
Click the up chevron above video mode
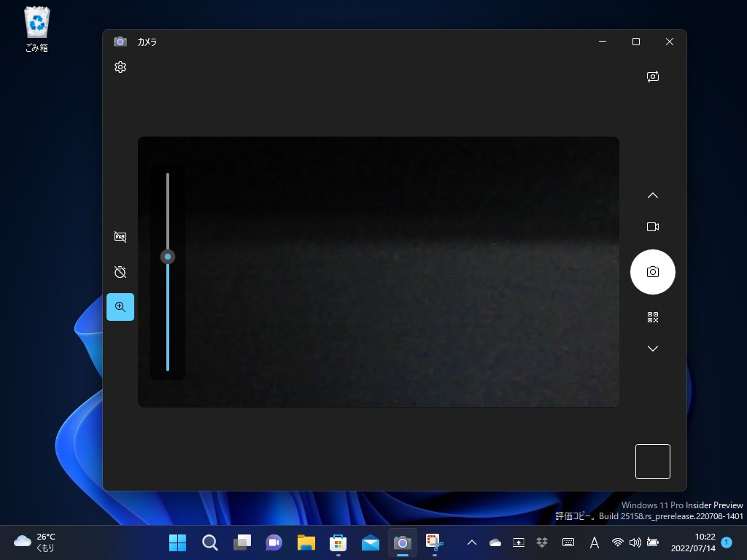(652, 195)
